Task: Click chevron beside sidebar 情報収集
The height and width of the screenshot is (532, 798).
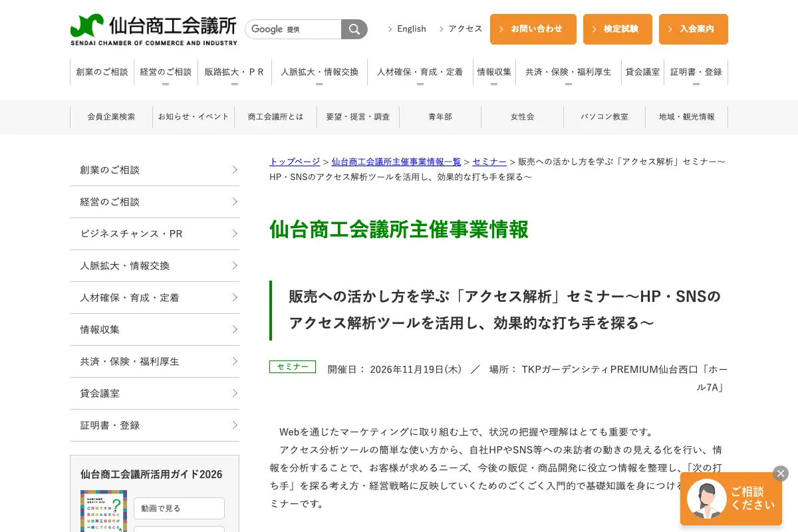Action: (x=235, y=329)
